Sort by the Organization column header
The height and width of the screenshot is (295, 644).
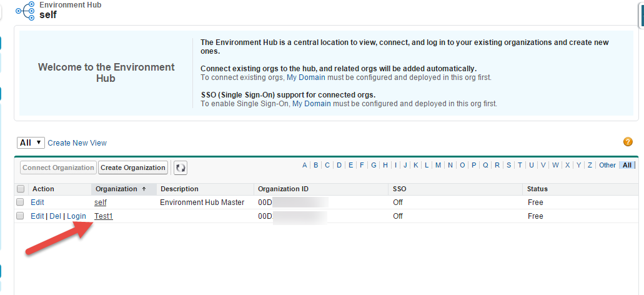point(116,189)
